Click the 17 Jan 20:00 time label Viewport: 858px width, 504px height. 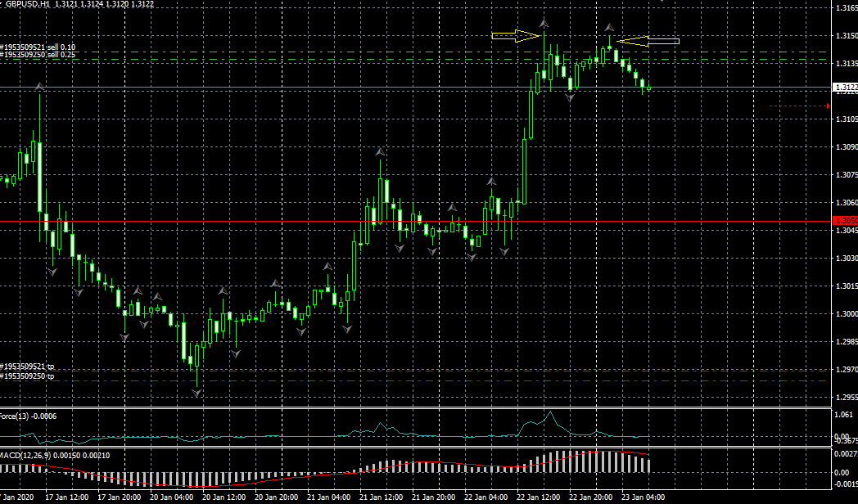pos(120,497)
